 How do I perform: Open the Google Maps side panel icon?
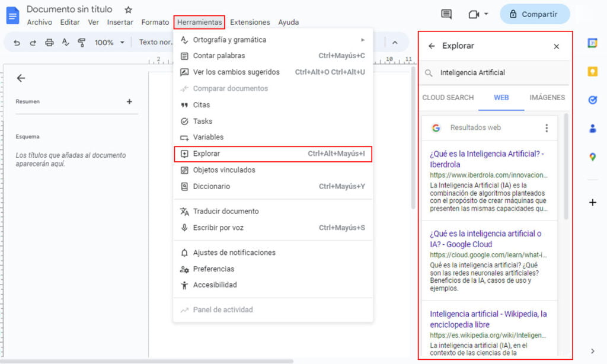tap(592, 157)
